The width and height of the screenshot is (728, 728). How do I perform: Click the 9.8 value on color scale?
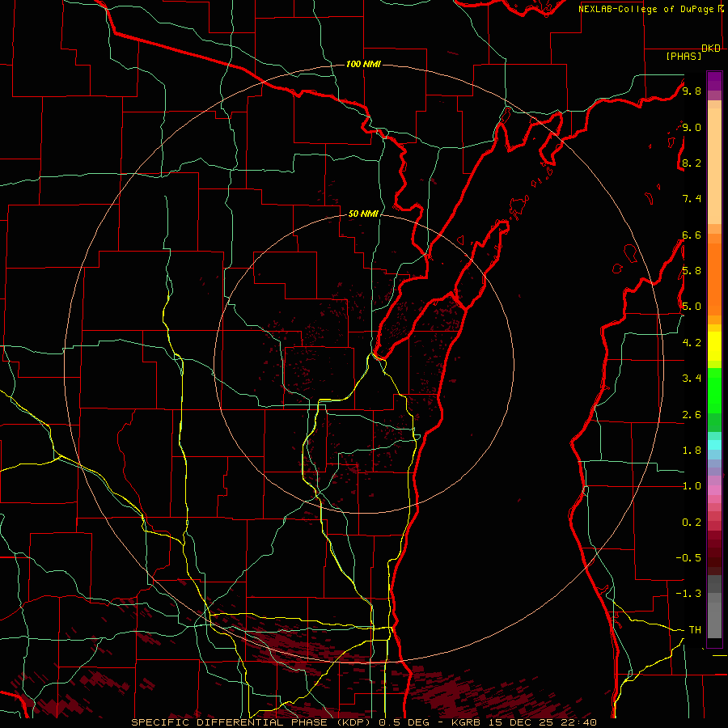click(692, 91)
